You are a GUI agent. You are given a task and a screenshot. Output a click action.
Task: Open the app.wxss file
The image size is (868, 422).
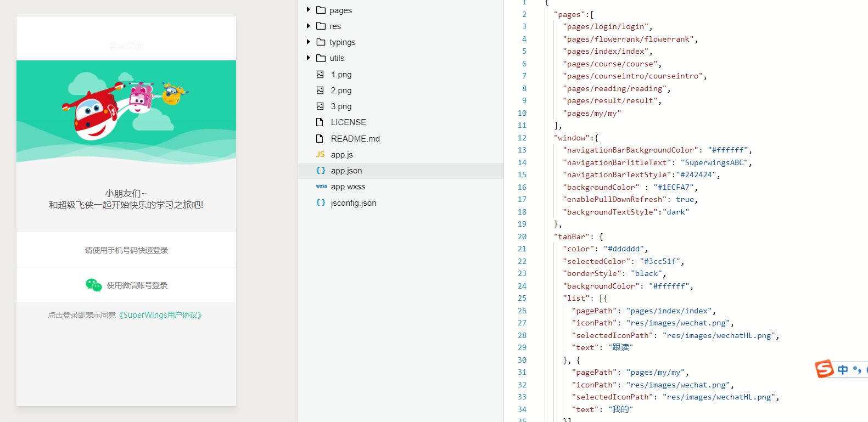click(348, 187)
